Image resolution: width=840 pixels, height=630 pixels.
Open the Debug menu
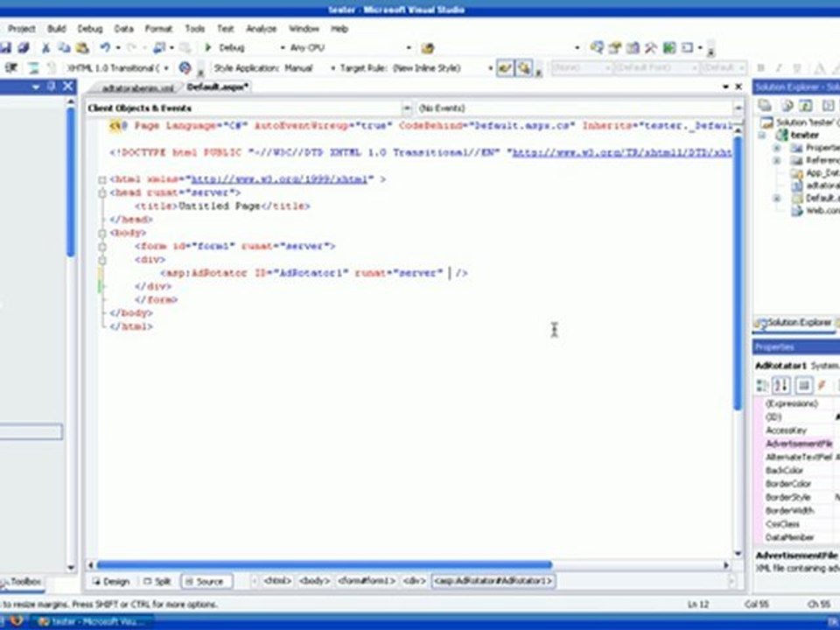tap(90, 28)
